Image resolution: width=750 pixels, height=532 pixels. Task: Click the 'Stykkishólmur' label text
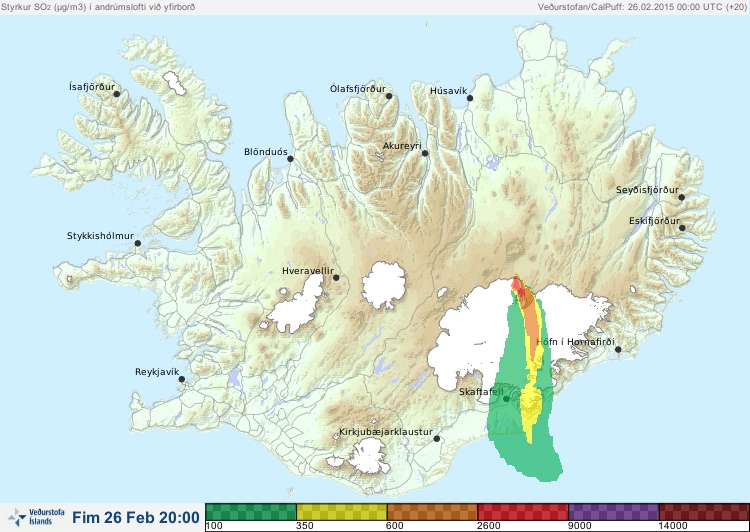coord(100,236)
